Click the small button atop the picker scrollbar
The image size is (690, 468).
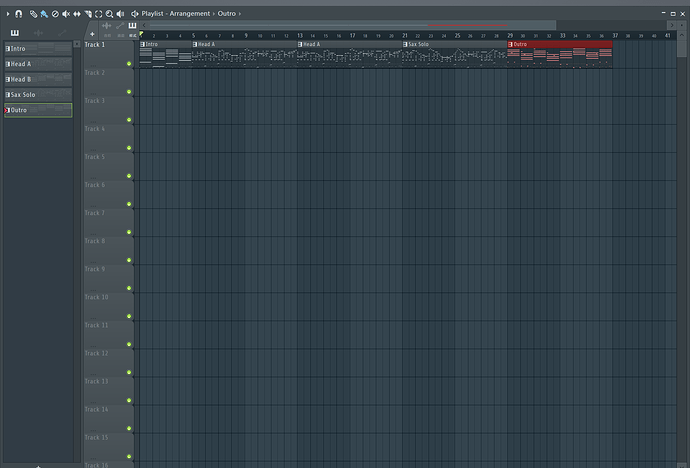77,44
